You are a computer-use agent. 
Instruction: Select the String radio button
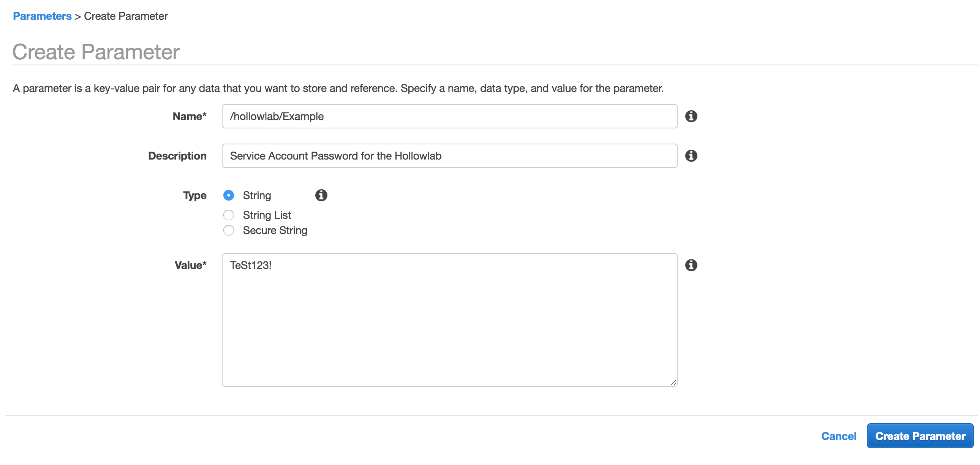(x=229, y=195)
